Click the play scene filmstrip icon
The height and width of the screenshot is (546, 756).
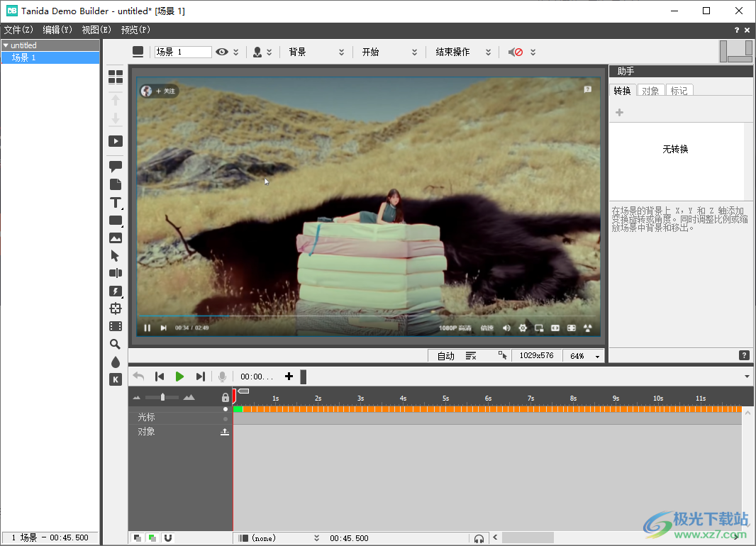point(115,141)
